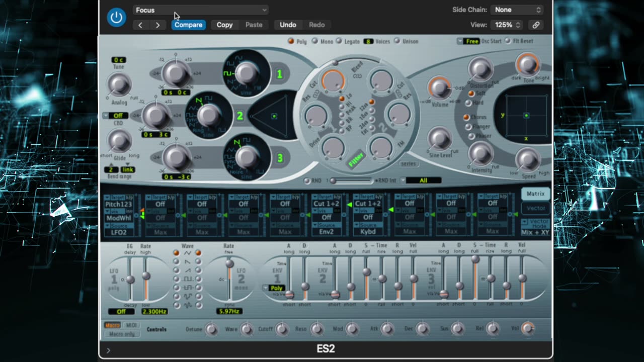
Task: Go to the previous preset arrow
Action: click(x=140, y=25)
